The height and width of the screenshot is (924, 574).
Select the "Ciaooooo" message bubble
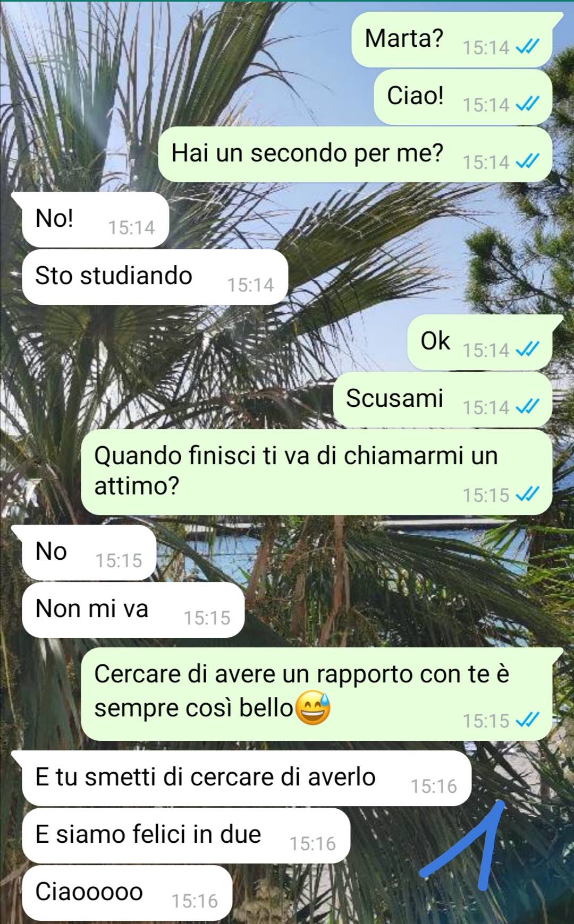pos(127,893)
